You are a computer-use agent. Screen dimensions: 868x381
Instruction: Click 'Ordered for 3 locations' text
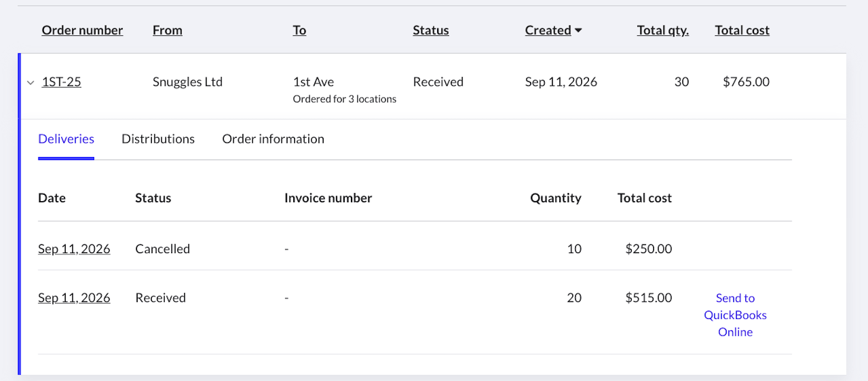tap(345, 99)
